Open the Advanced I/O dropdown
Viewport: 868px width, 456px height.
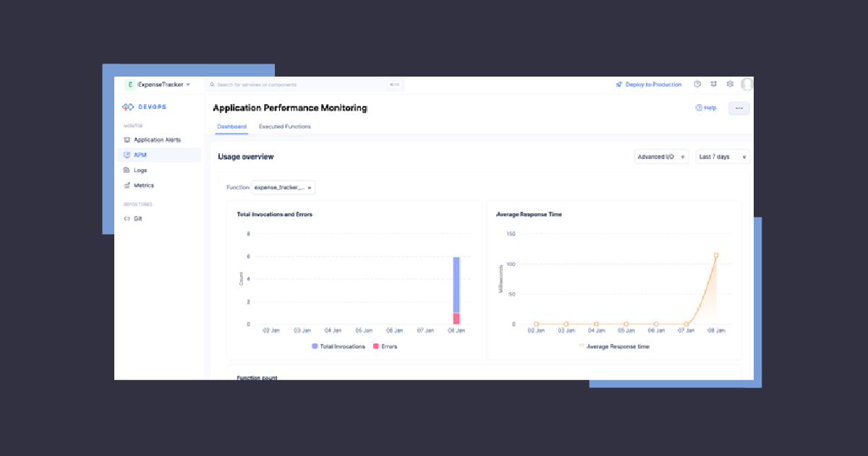[x=661, y=157]
